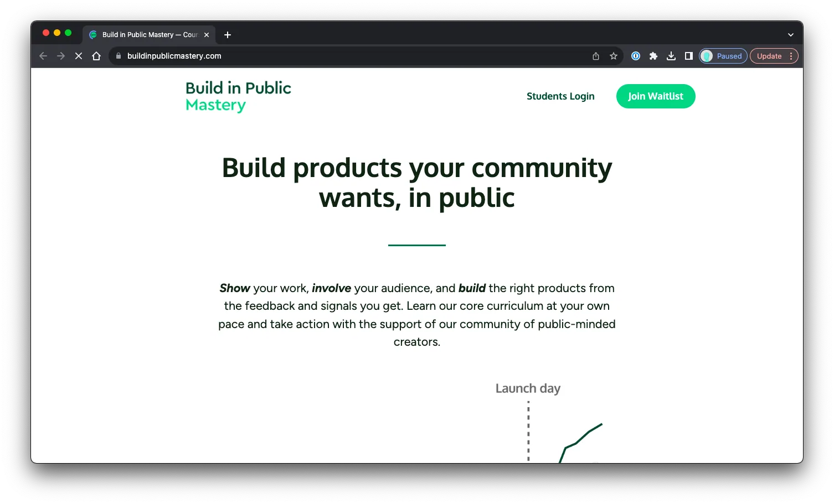This screenshot has height=504, width=834.
Task: Click the yellow window minimize button
Action: 57,33
